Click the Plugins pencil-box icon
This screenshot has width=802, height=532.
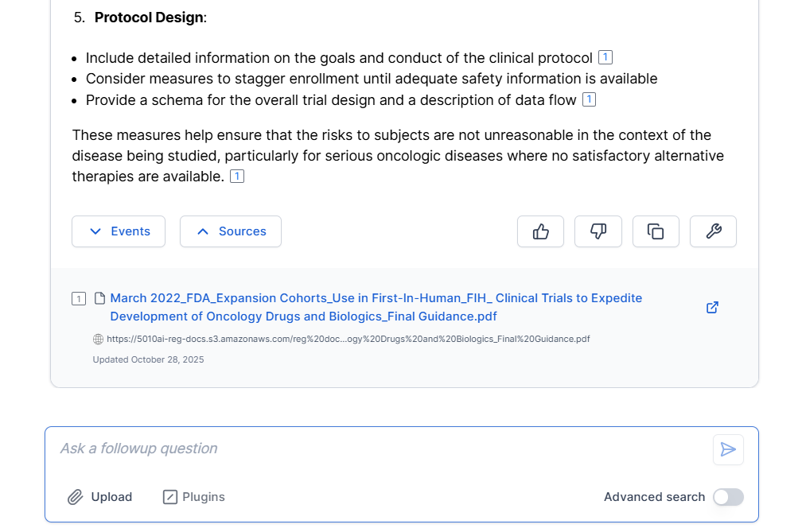pos(170,497)
